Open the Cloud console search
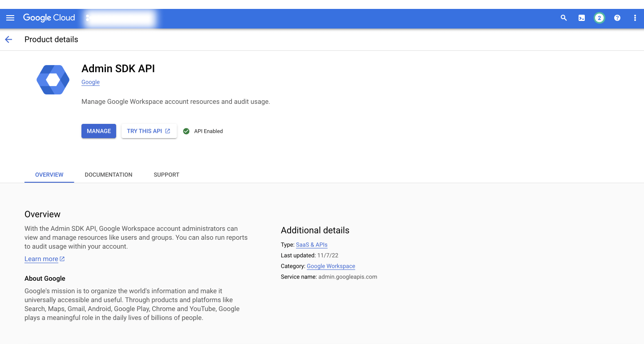The height and width of the screenshot is (344, 644). pos(563,18)
